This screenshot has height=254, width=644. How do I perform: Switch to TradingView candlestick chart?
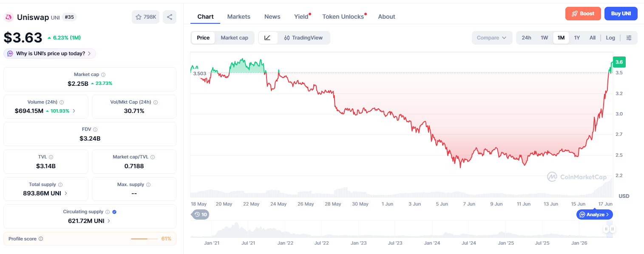[304, 38]
